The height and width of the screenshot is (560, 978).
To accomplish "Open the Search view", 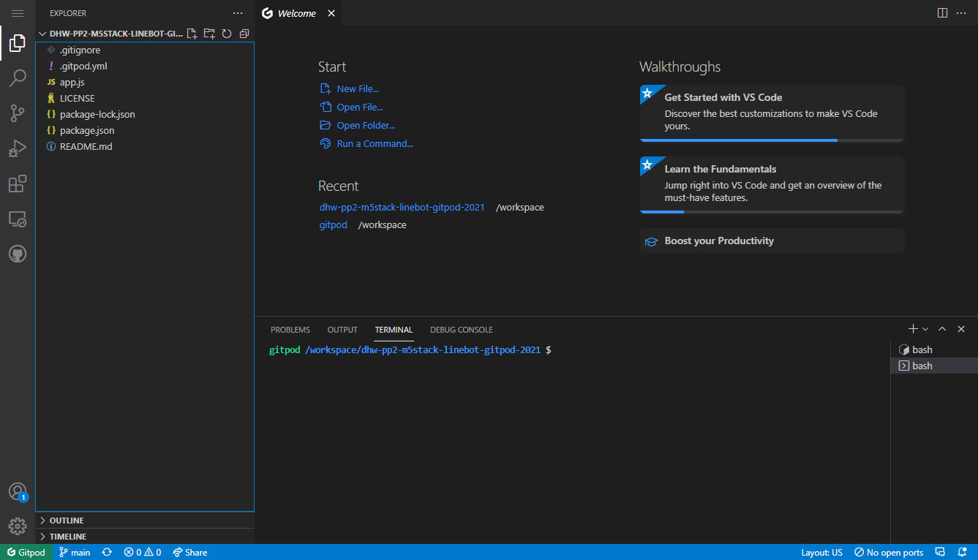I will click(x=18, y=78).
